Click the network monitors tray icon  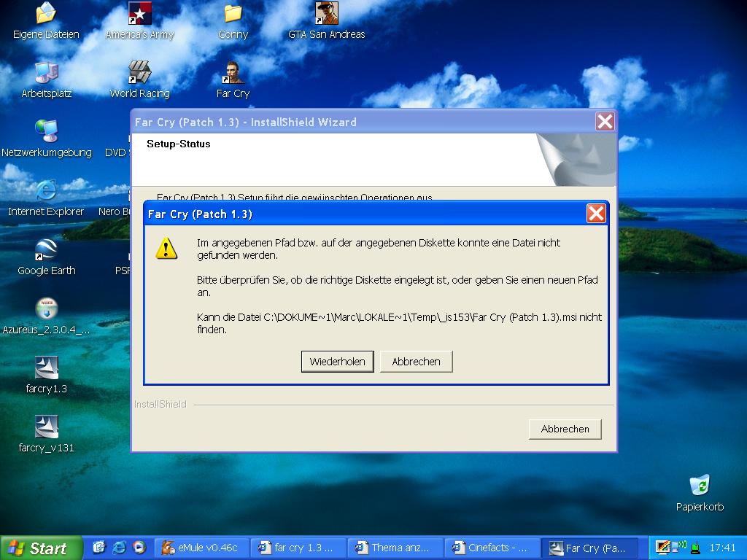(x=679, y=545)
